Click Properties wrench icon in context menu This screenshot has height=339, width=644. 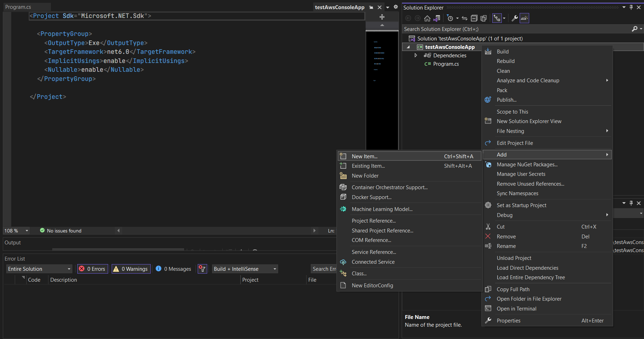click(488, 321)
